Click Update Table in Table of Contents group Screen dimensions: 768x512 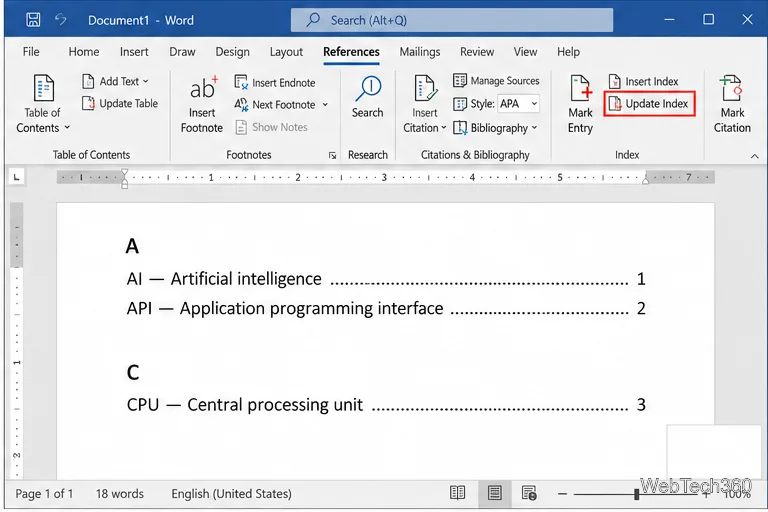120,103
